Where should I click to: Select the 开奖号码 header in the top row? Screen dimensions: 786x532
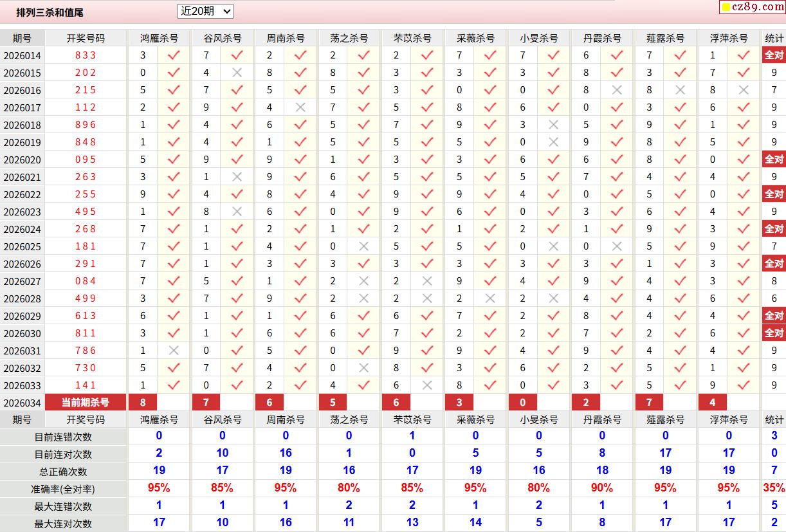pyautogui.click(x=86, y=38)
